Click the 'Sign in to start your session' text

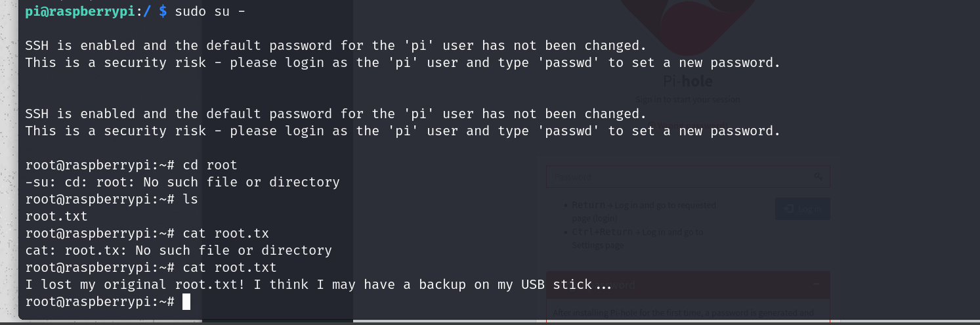pyautogui.click(x=687, y=100)
